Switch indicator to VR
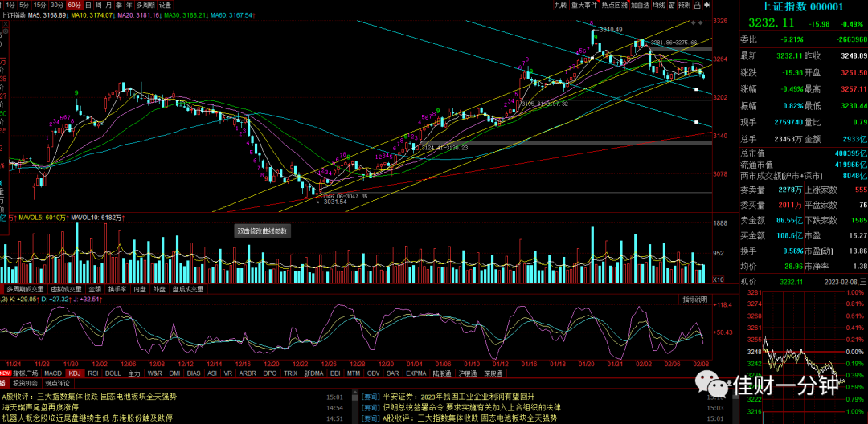This screenshot has height=424, width=868. pyautogui.click(x=228, y=373)
